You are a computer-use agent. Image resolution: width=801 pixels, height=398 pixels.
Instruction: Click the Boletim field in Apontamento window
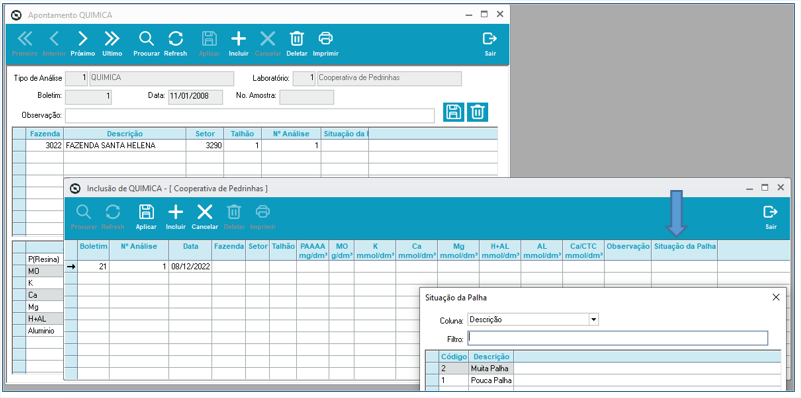(88, 97)
